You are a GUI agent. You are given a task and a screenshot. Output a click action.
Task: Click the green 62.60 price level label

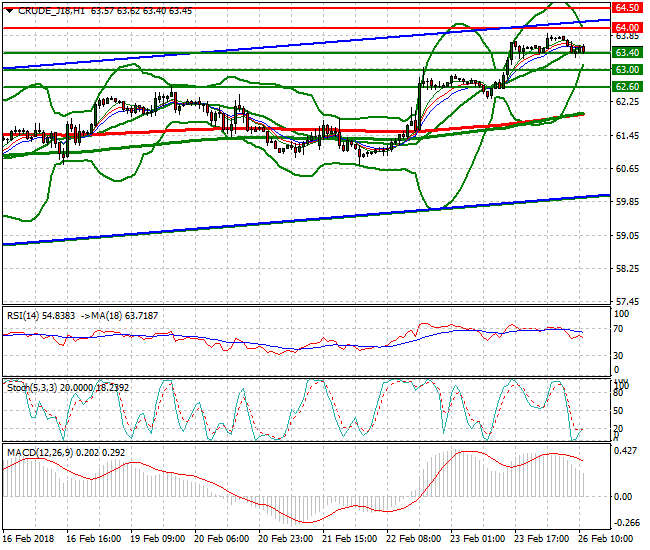[627, 87]
